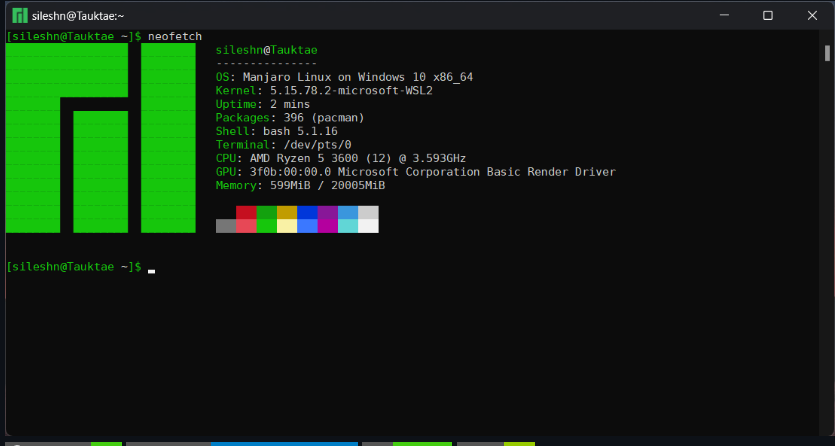Click the bottom [sileshn@Tauktae ~]$ prompt text
Screen dimensions: 835x446
tap(74, 267)
